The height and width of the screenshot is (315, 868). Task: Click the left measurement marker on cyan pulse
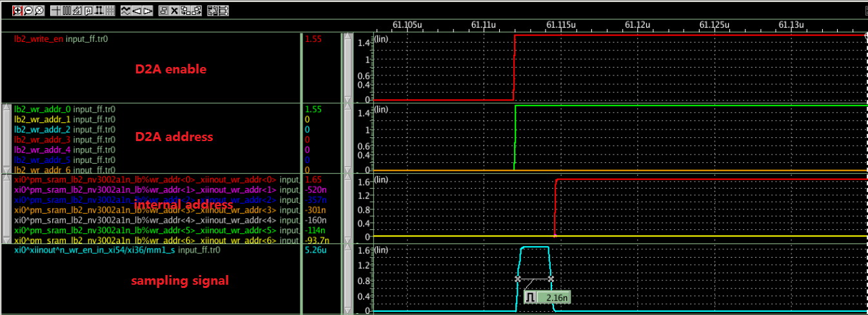(518, 279)
